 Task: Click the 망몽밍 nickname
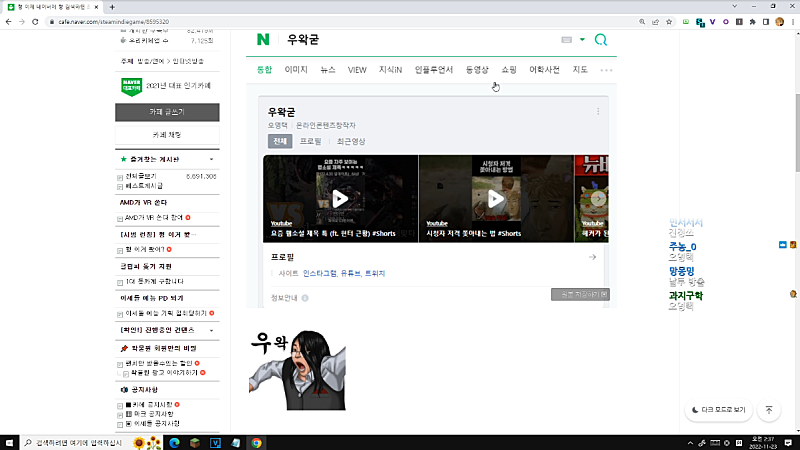pos(682,271)
